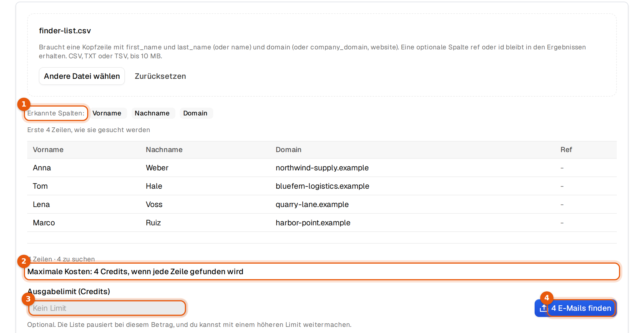Click the Domain table column header
Image resolution: width=644 pixels, height=333 pixels.
tap(288, 150)
